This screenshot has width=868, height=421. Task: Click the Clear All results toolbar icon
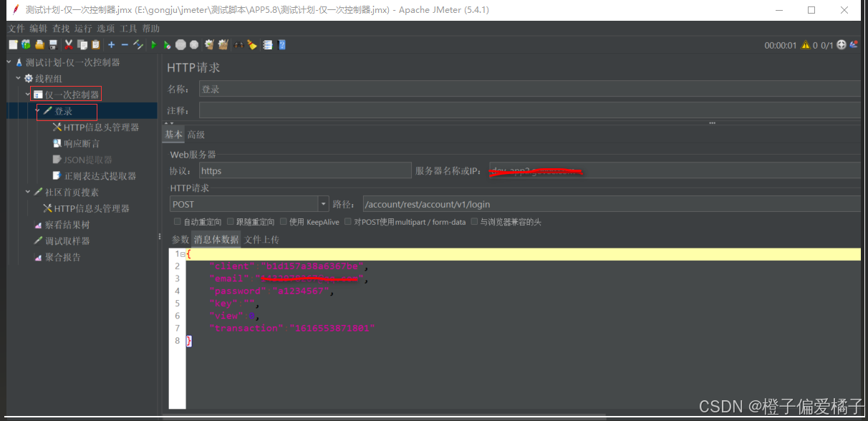tap(223, 44)
